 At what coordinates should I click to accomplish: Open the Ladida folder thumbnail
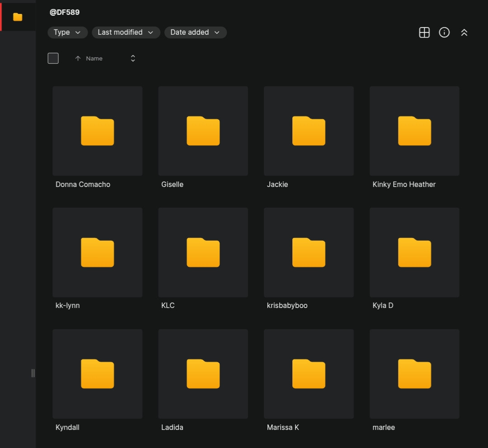pyautogui.click(x=203, y=374)
